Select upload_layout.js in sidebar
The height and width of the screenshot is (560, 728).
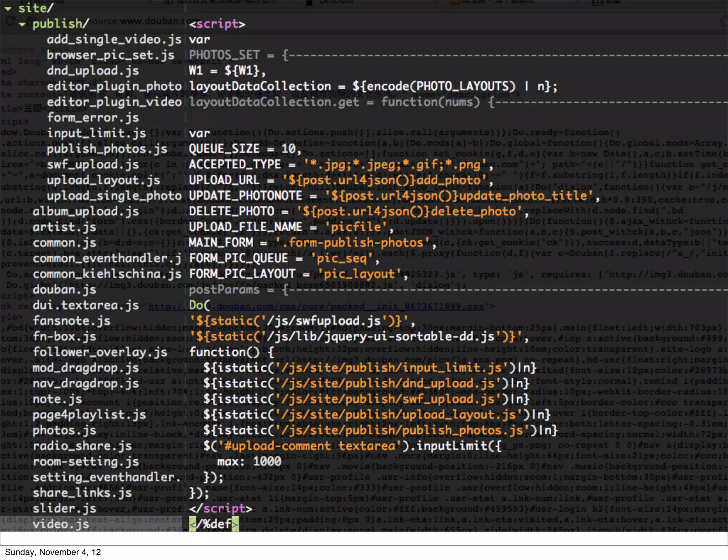click(103, 180)
